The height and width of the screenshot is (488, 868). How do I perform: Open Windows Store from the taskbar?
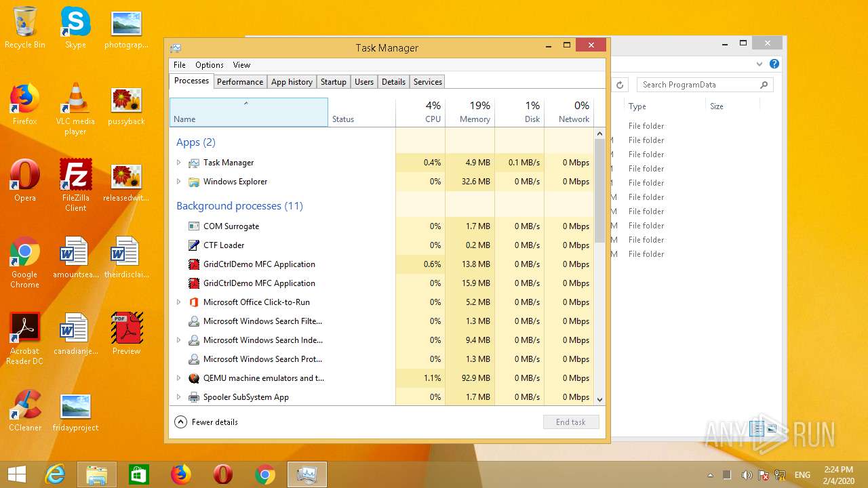(139, 474)
